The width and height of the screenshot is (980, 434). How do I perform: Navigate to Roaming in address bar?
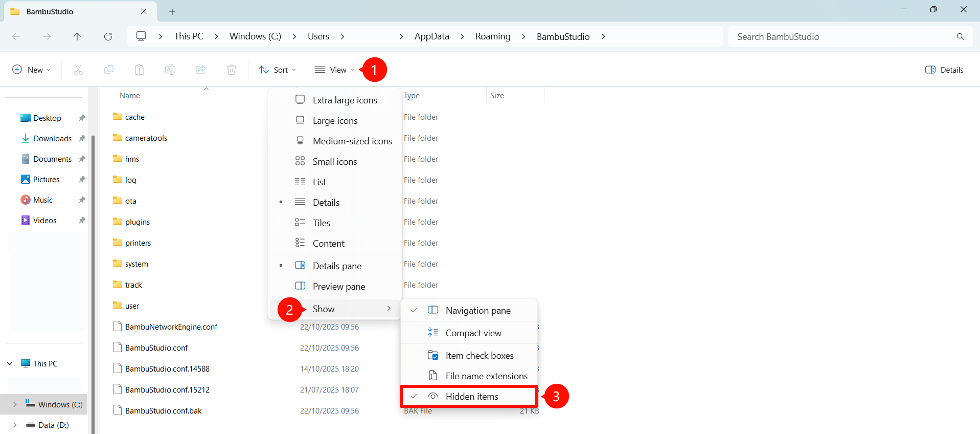pos(493,36)
